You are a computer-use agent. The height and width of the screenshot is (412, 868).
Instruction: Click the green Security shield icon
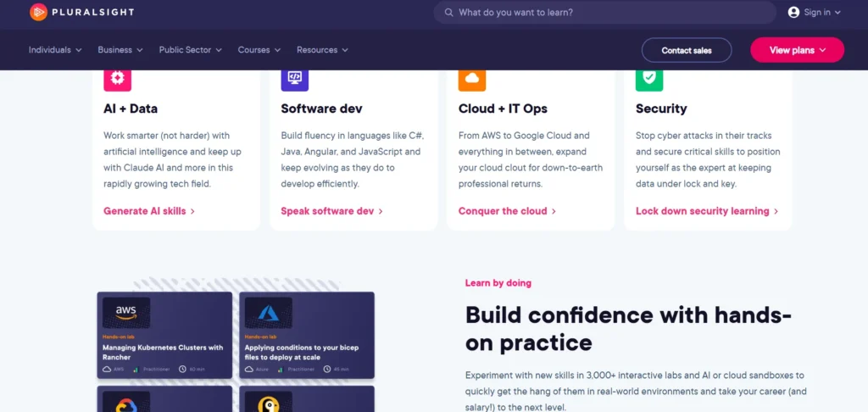click(x=649, y=78)
